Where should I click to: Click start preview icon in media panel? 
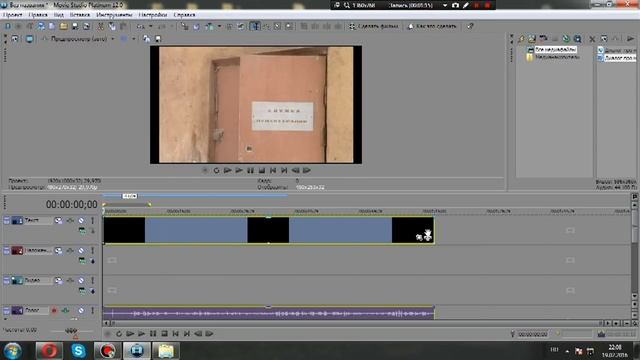[x=631, y=39]
